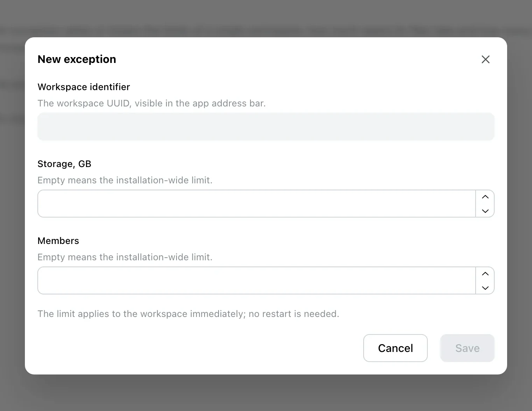Click the help text under Members

point(125,257)
